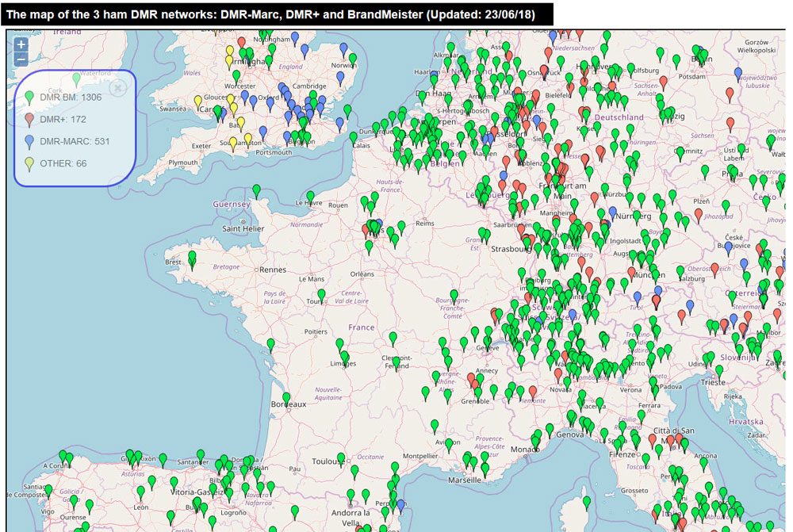Close the network legend box
Screen dimensions: 793x532
pos(118,89)
